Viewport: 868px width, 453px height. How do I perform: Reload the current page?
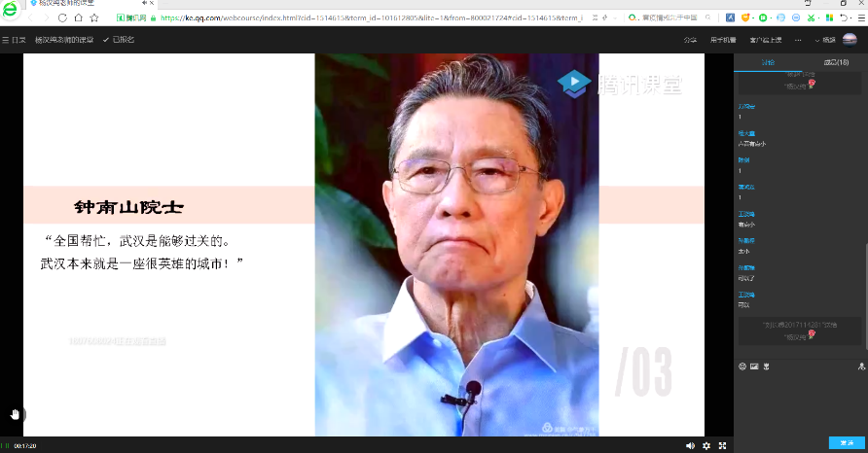(62, 17)
